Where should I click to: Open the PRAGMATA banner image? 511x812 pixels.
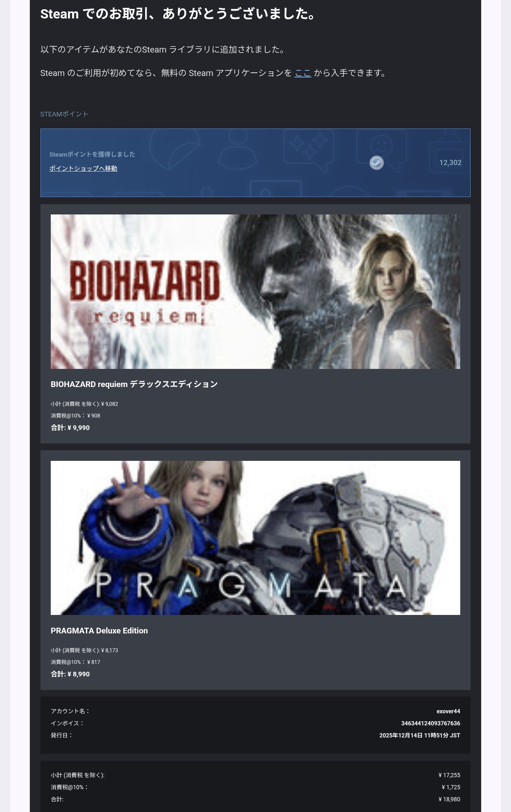click(x=255, y=538)
